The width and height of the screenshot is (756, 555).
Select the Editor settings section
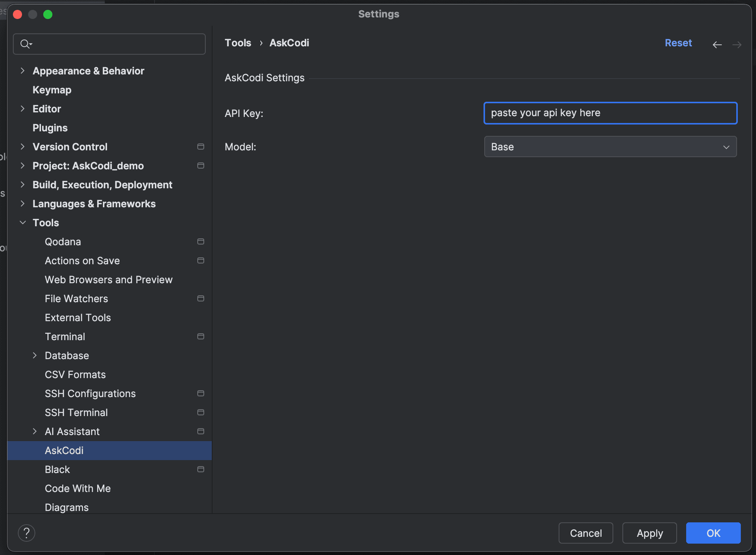[x=47, y=109]
